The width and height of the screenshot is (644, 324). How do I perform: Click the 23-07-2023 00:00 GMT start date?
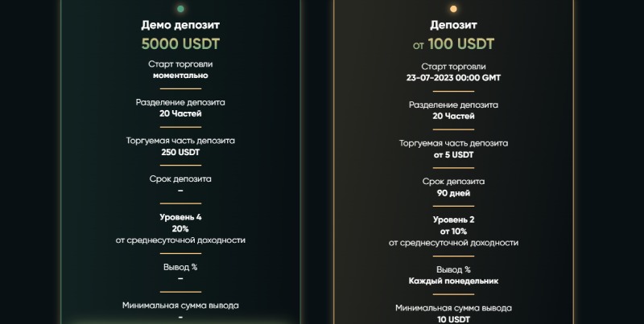453,77
